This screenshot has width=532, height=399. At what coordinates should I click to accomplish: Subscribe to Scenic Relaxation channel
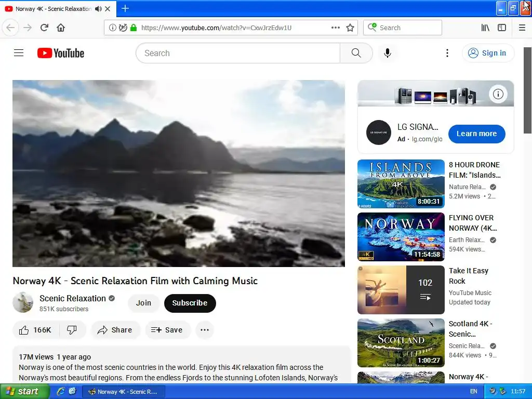190,303
